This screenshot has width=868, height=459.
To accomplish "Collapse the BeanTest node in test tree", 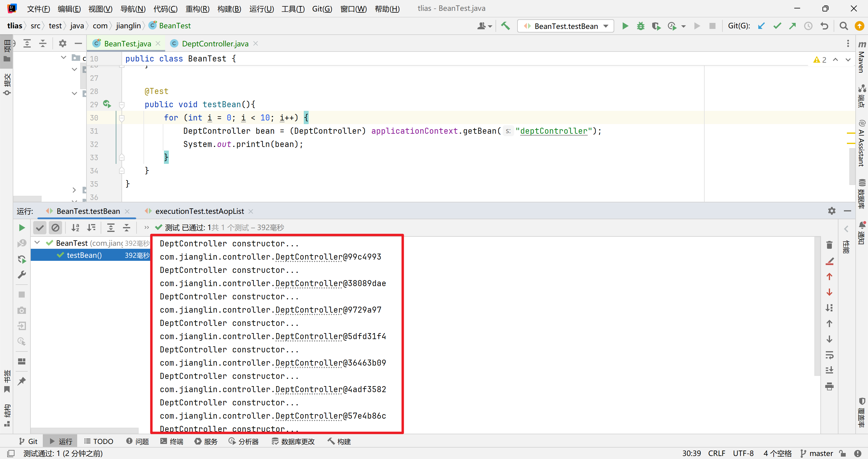I will pos(37,242).
